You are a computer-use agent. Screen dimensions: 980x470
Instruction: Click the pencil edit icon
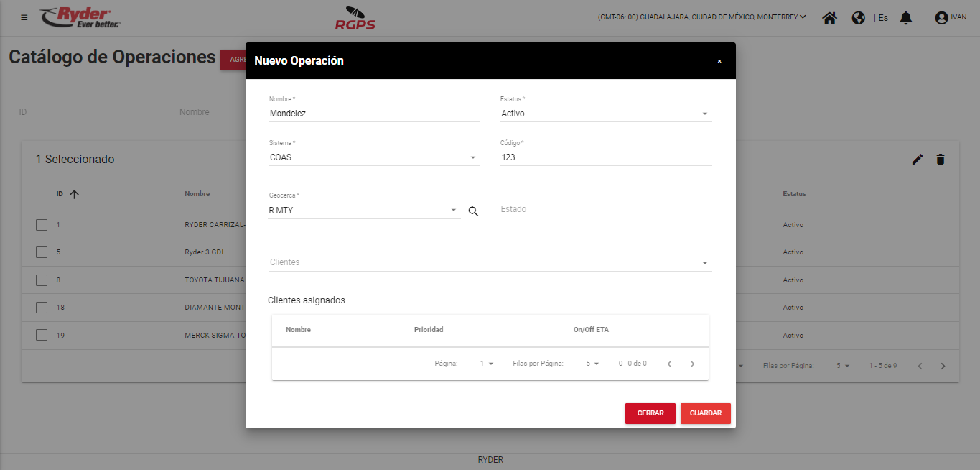(917, 160)
